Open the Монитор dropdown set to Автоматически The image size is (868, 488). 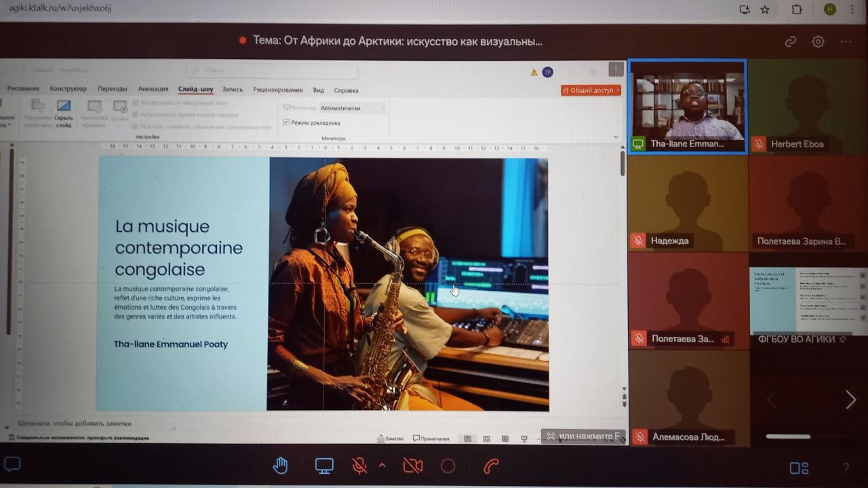[353, 108]
